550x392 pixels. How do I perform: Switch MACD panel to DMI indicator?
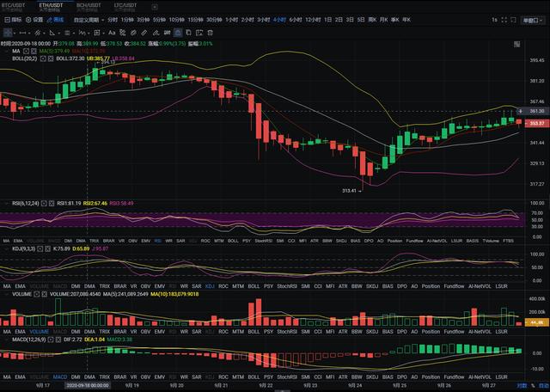(76, 377)
